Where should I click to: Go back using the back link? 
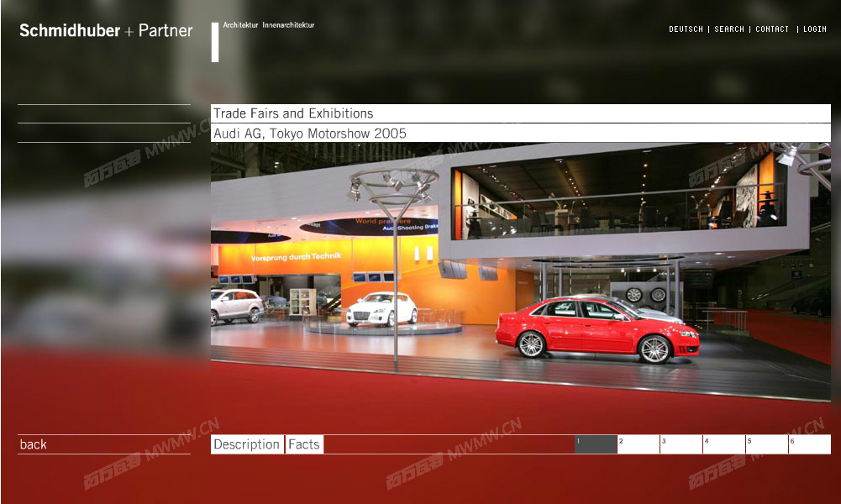34,444
